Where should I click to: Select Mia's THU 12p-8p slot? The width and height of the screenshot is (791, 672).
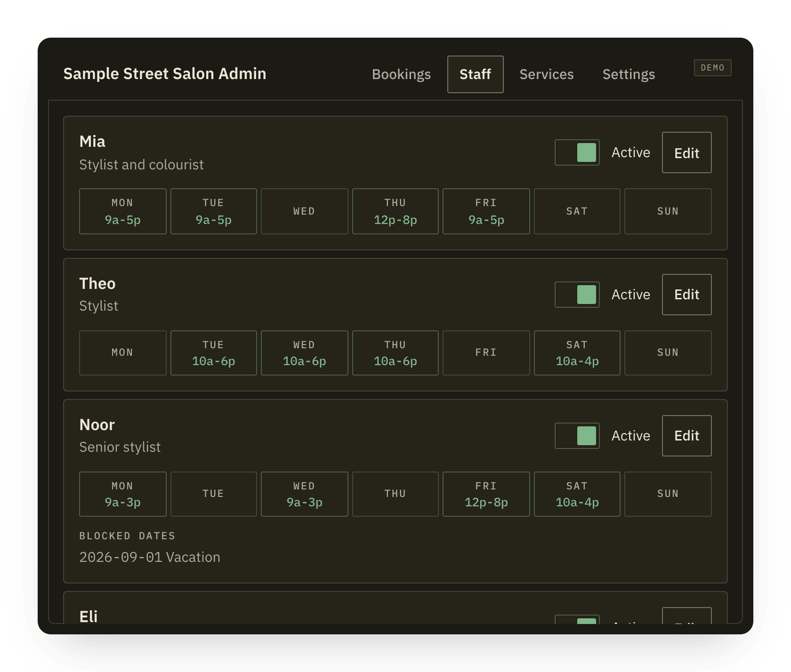pos(395,211)
